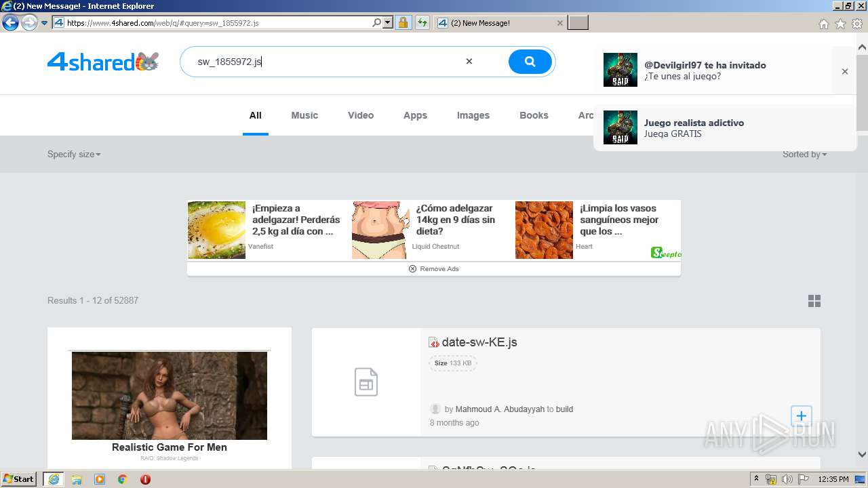This screenshot has height=488, width=868.
Task: Go back with the browser back arrow
Action: (x=10, y=23)
